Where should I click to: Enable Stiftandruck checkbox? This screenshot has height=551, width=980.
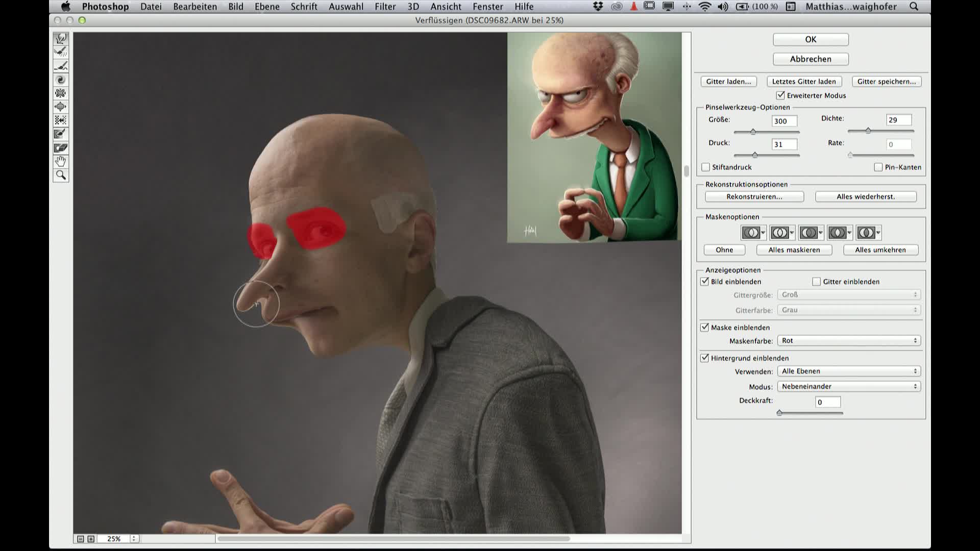[706, 167]
